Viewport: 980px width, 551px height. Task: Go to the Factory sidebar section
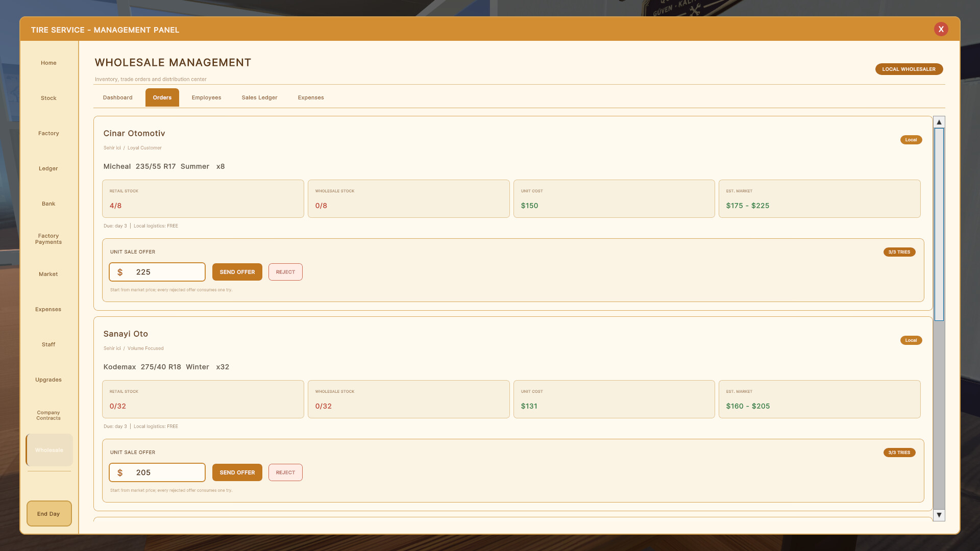[48, 133]
